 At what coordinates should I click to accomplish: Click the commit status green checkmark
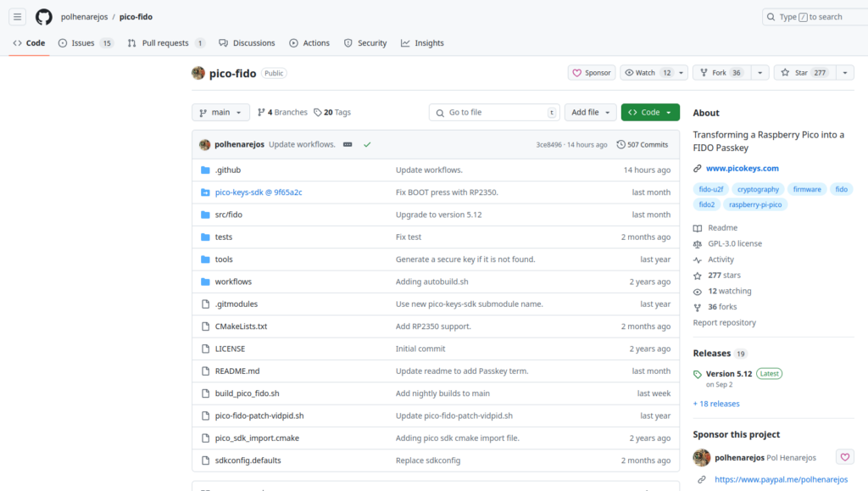367,144
